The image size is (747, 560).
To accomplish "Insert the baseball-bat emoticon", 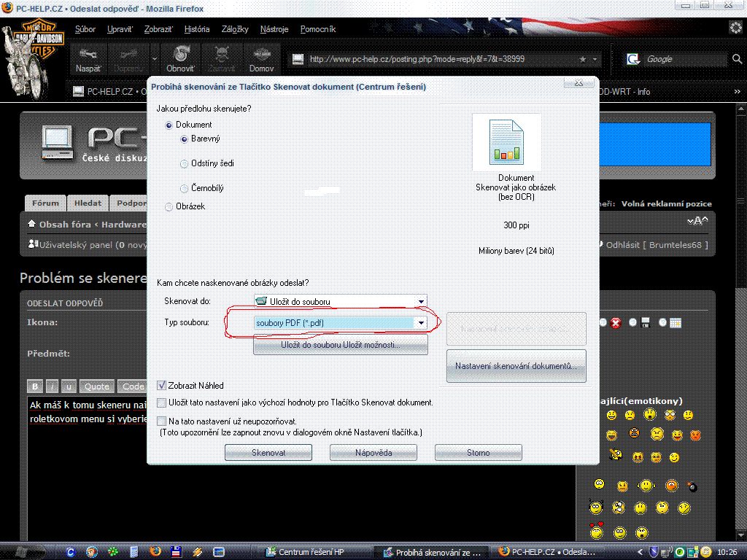I will click(616, 455).
